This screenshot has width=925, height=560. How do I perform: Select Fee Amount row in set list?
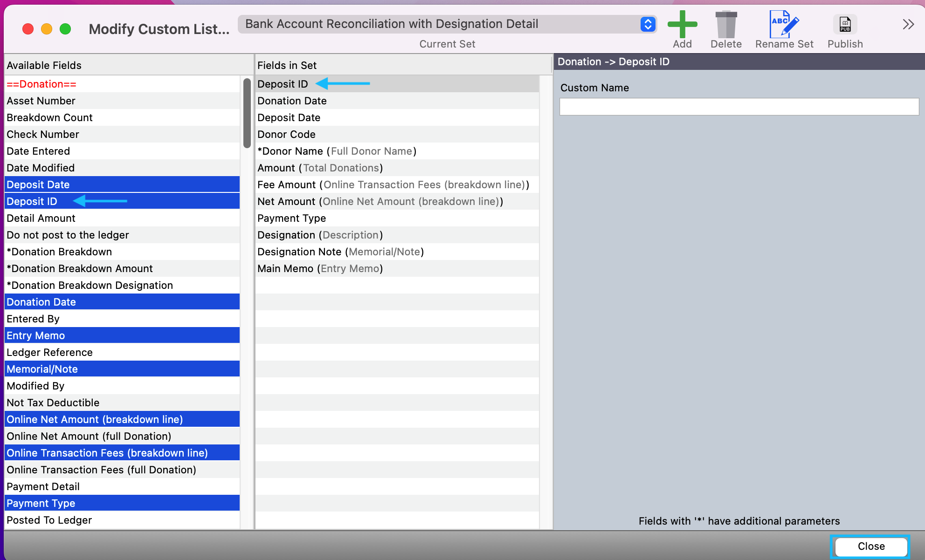[393, 185]
